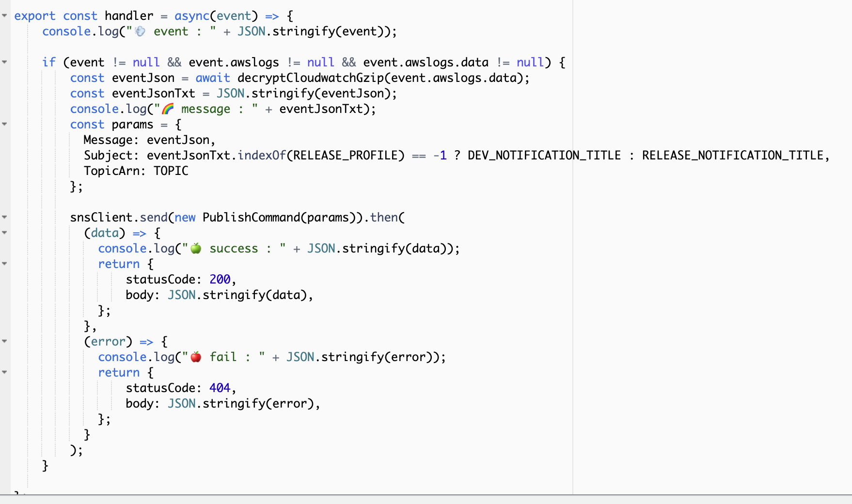Place cursor on PublishCommand class name
The height and width of the screenshot is (504, 852).
tap(251, 218)
